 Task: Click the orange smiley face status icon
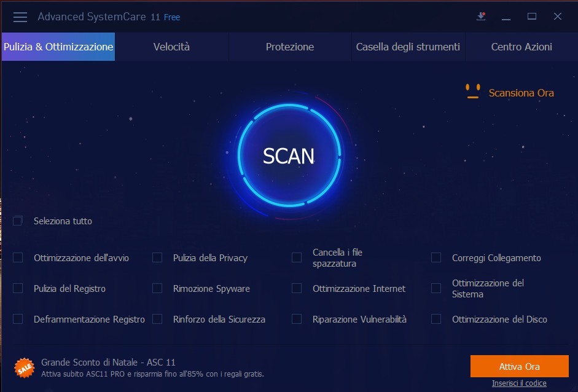tap(472, 92)
